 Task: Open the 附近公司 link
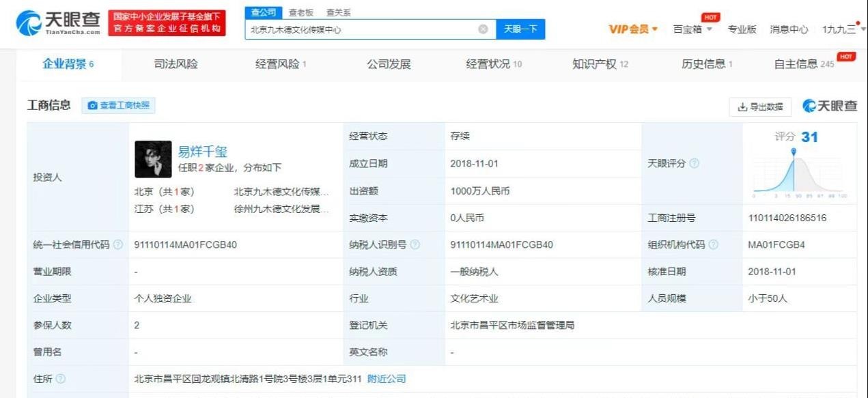coord(387,379)
